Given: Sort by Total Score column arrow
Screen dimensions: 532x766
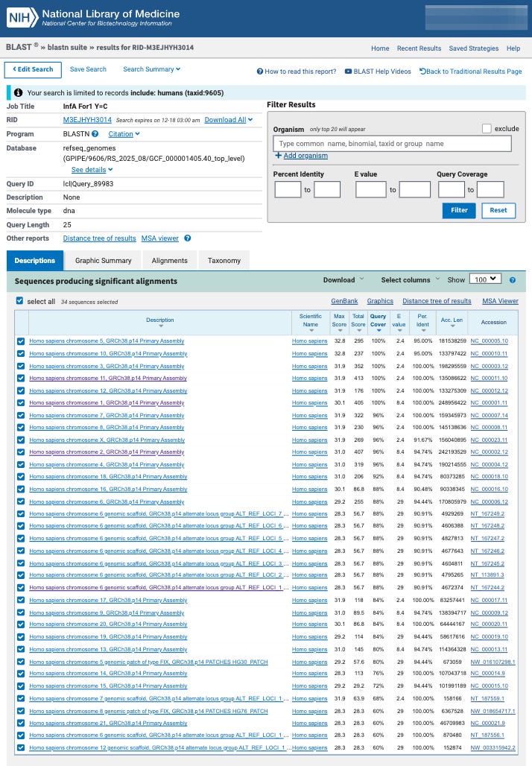Looking at the screenshot, I should (359, 331).
